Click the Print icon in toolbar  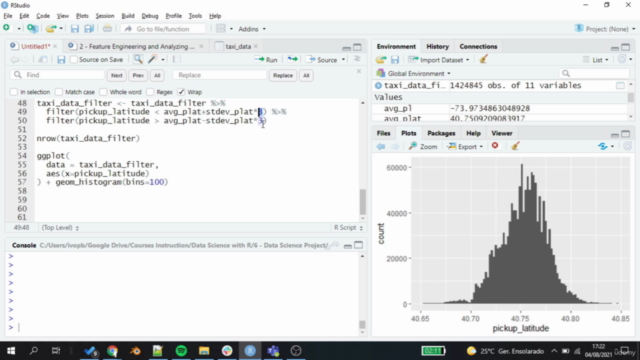(107, 29)
